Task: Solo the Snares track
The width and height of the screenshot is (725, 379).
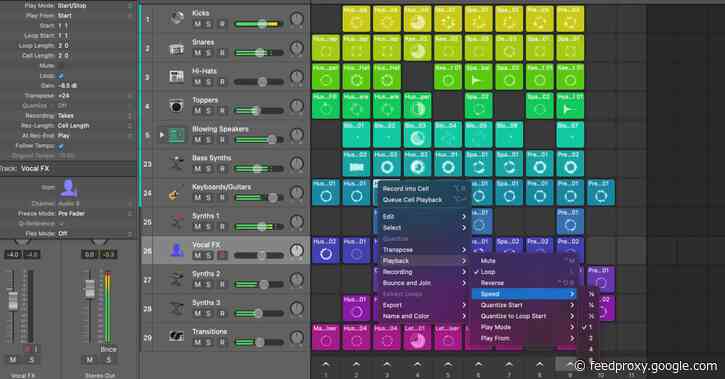Action: 209,53
